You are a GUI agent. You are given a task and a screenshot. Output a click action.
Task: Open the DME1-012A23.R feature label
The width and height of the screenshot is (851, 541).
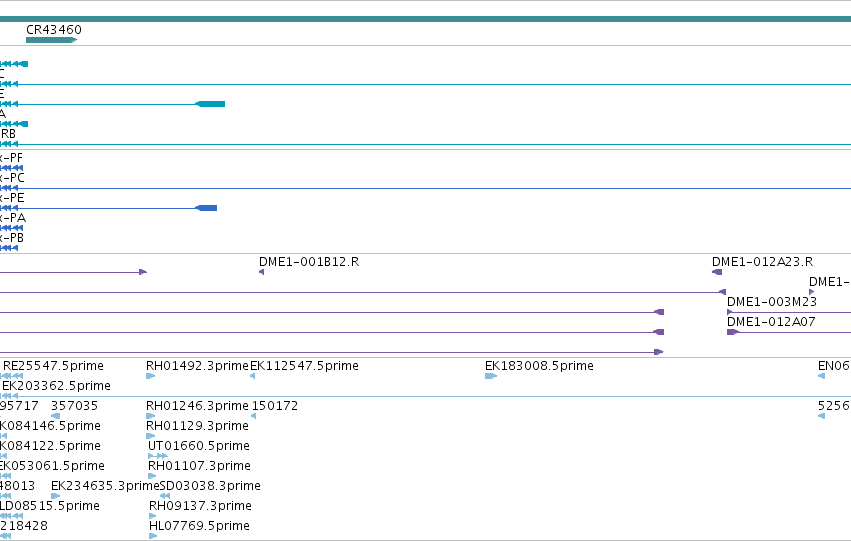(763, 262)
